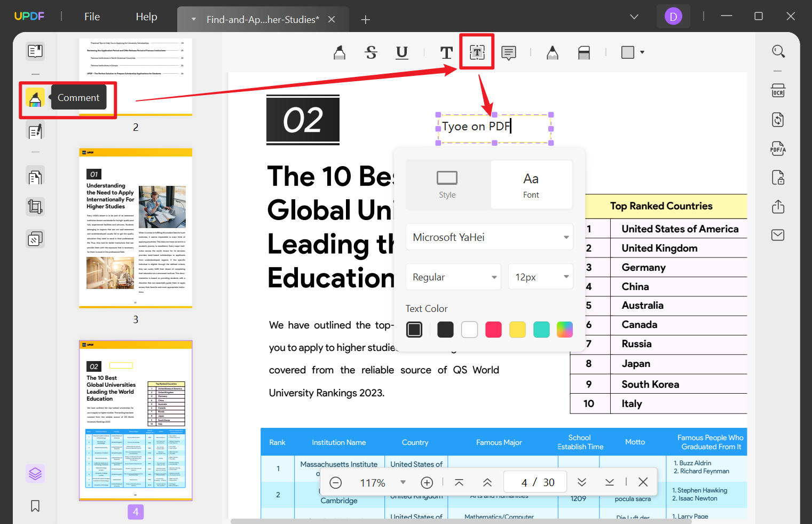Image resolution: width=812 pixels, height=524 pixels.
Task: Switch to the Font tab
Action: click(531, 185)
